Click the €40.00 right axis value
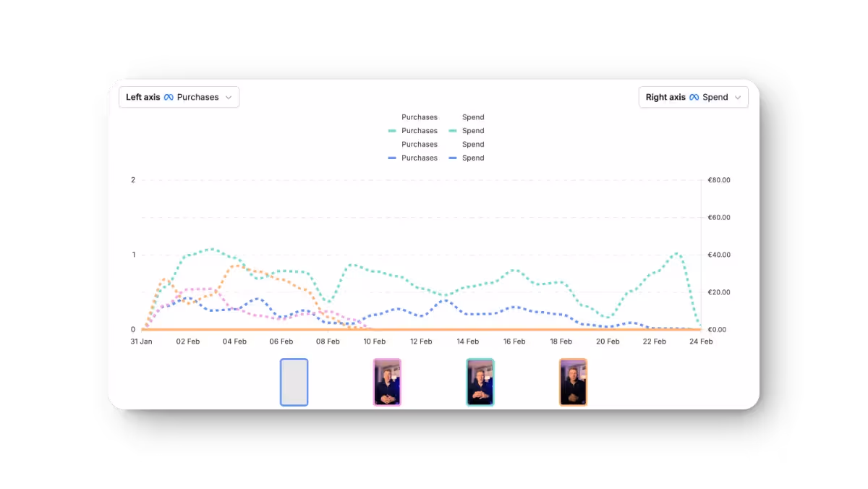 coord(719,255)
